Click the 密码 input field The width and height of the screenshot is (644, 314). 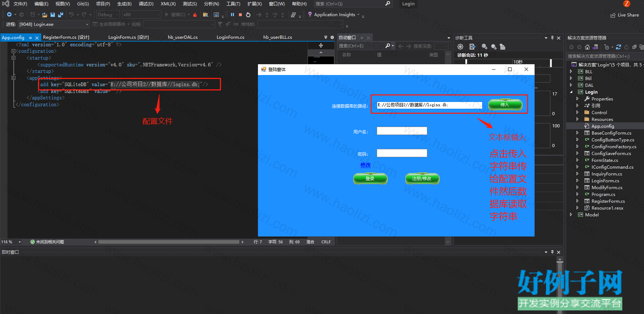pos(402,153)
